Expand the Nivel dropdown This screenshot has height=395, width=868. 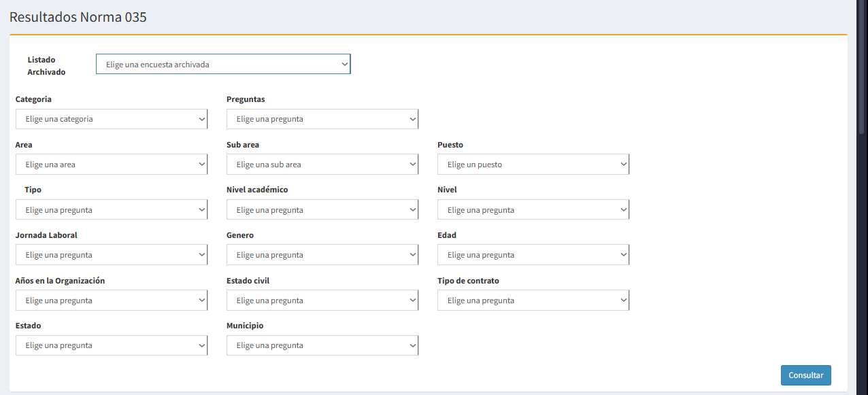[533, 210]
